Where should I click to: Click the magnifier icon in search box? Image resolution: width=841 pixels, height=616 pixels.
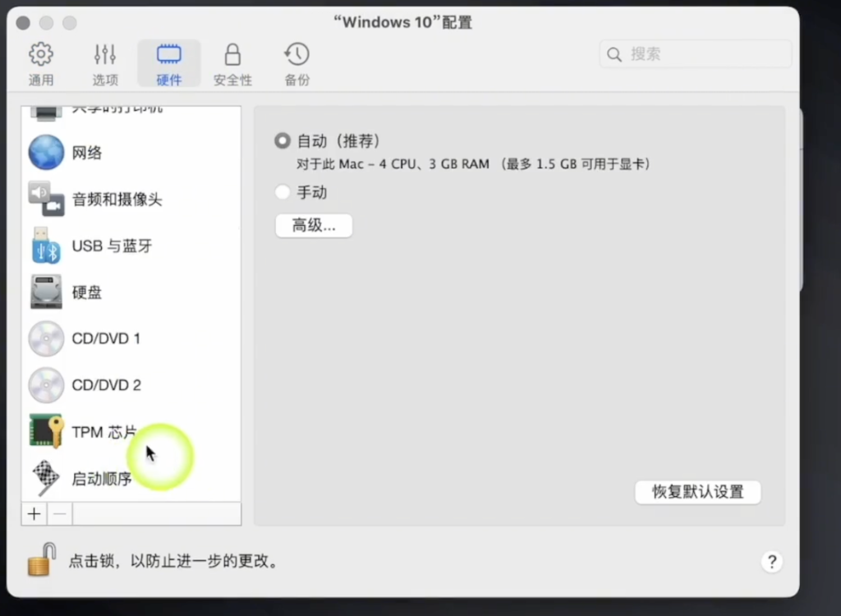(614, 54)
